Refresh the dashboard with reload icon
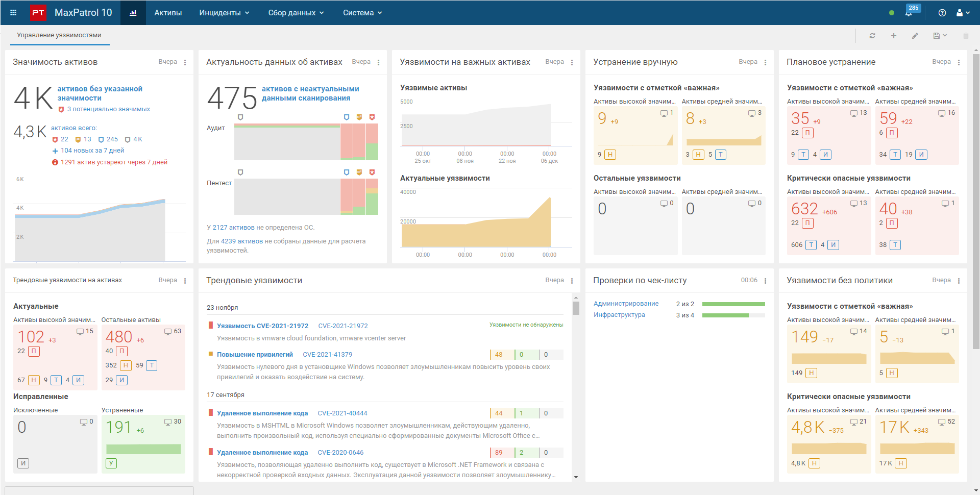Viewport: 980px width, 495px height. [872, 36]
